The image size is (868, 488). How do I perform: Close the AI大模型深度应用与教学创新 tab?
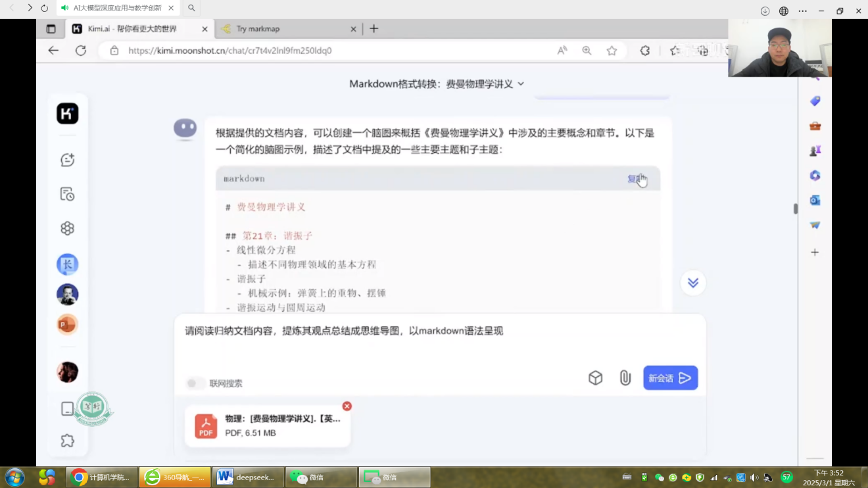point(171,8)
